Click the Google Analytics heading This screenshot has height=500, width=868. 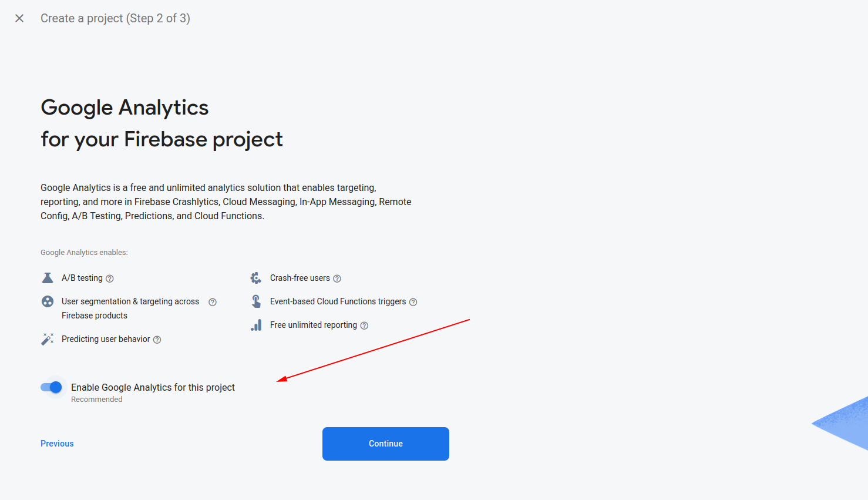pos(125,108)
